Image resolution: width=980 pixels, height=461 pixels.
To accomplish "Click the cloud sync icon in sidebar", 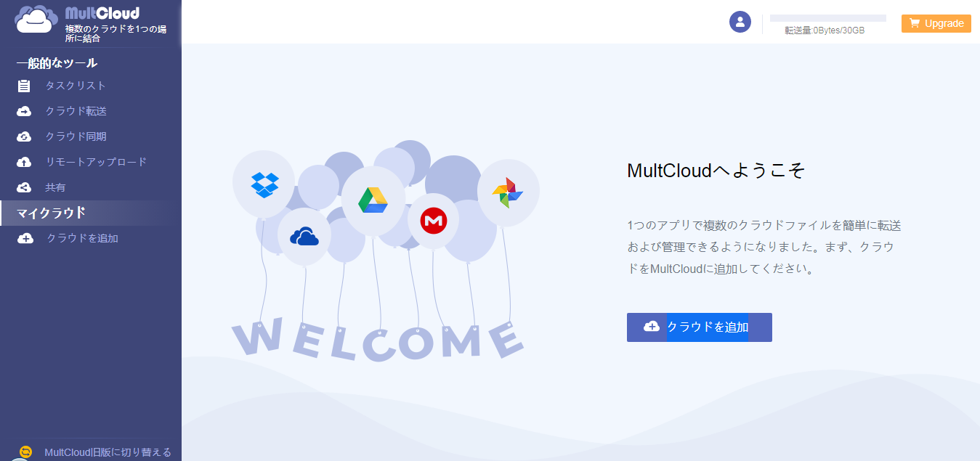I will 24,136.
